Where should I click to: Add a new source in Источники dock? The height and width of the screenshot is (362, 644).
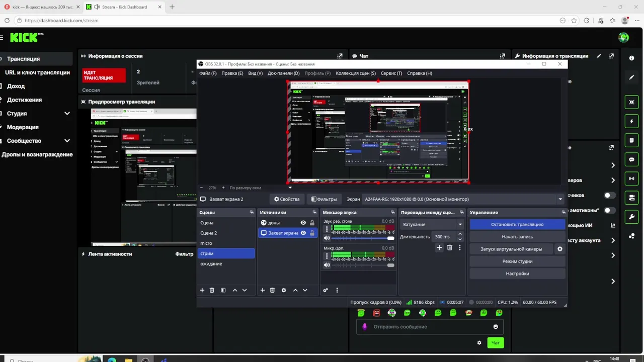262,290
